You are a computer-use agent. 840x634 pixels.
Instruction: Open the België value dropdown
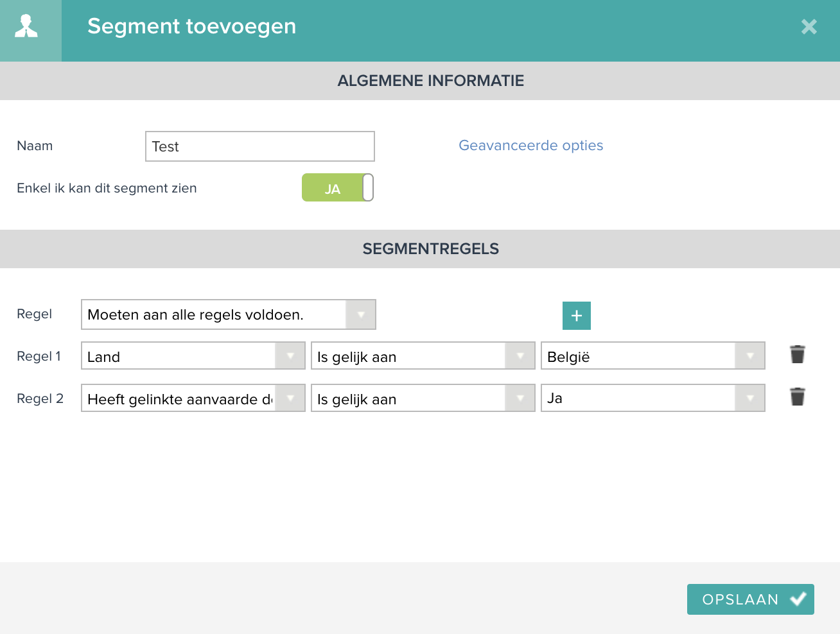click(x=653, y=356)
